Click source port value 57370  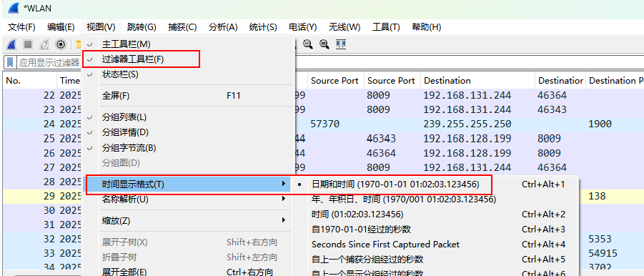tap(325, 124)
